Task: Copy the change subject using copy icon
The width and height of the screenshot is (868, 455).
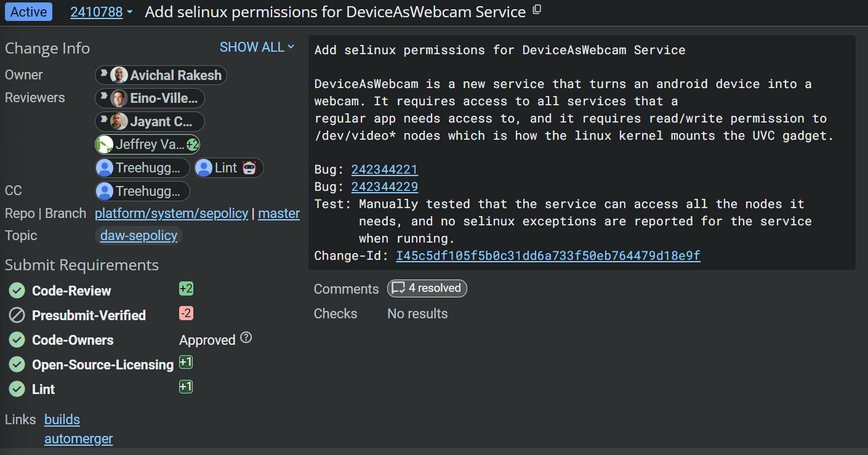Action: (537, 10)
